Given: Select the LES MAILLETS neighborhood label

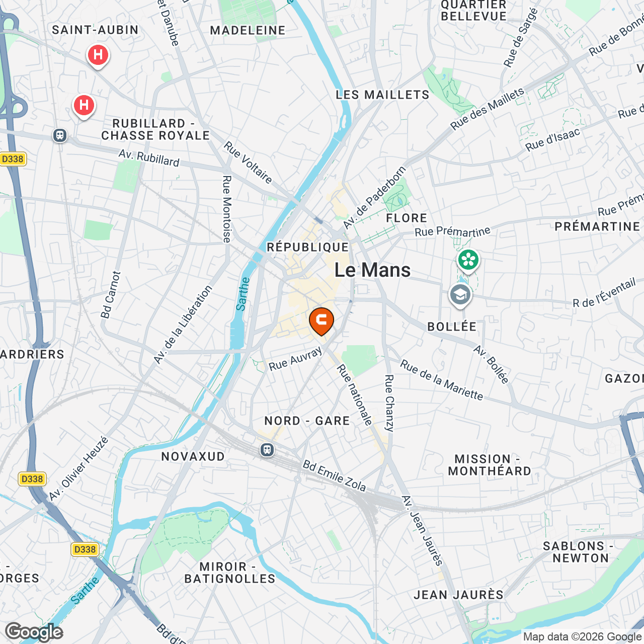Looking at the screenshot, I should (x=382, y=95).
